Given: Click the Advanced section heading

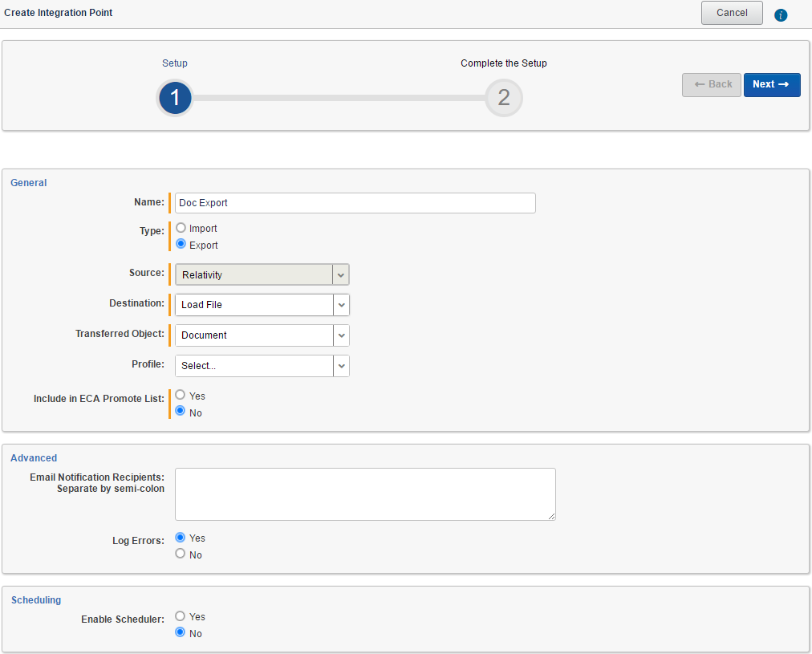Looking at the screenshot, I should (x=34, y=458).
